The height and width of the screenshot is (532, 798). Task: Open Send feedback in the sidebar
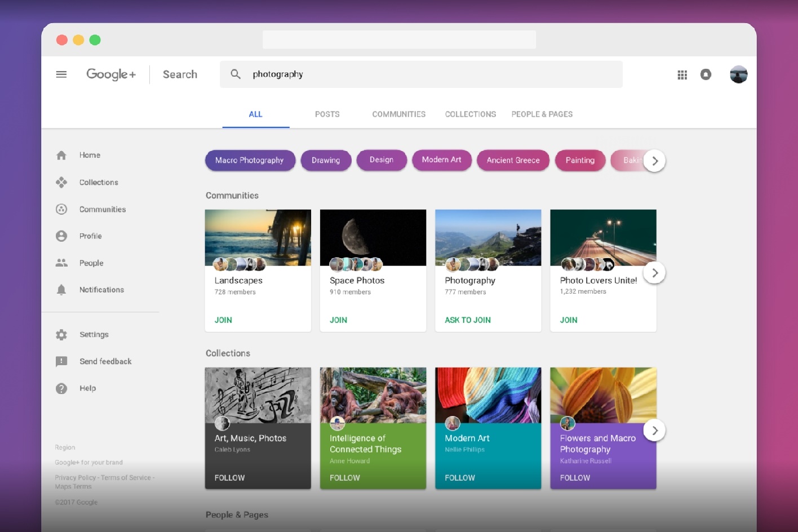[x=105, y=361]
